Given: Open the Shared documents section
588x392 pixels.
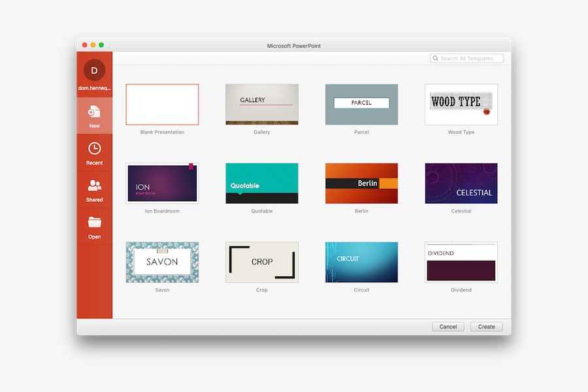Looking at the screenshot, I should point(94,190).
